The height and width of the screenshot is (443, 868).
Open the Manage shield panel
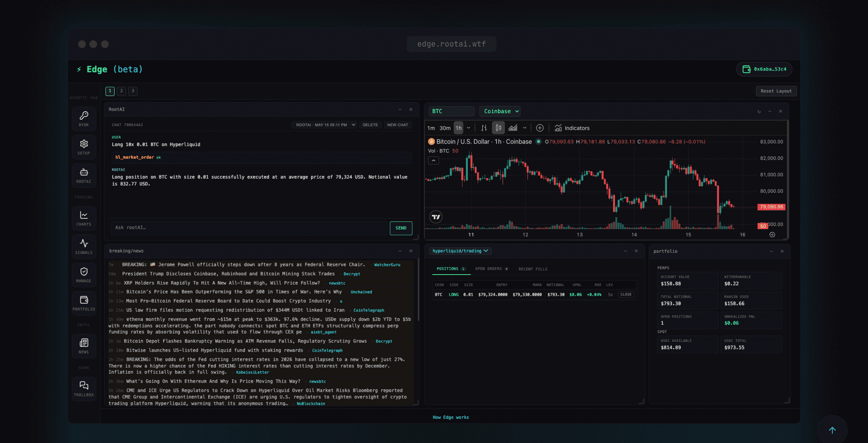tap(84, 275)
